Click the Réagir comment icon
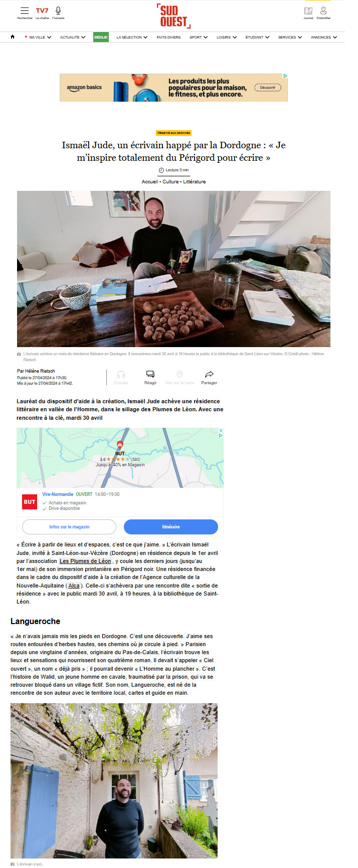This screenshot has height=868, width=358. (x=150, y=375)
